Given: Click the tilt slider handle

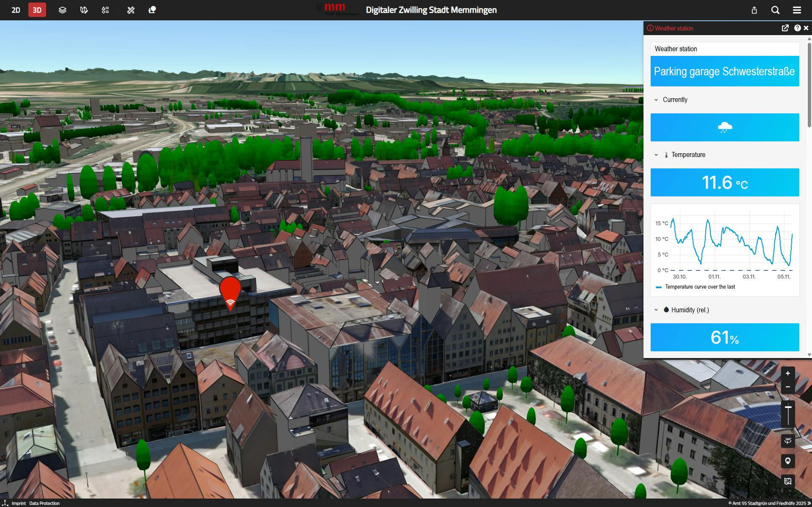Looking at the screenshot, I should [788, 408].
